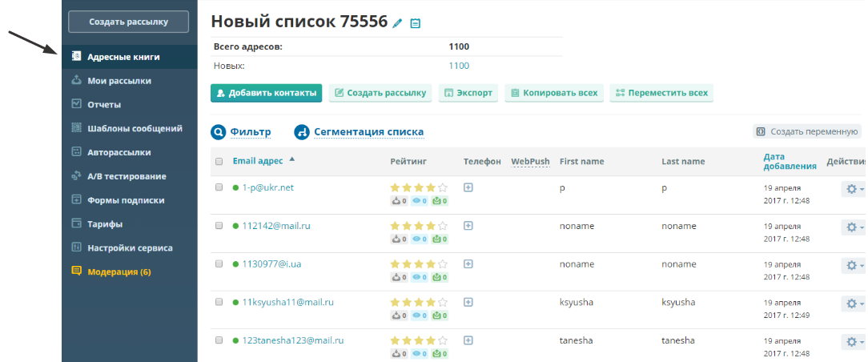Image resolution: width=868 pixels, height=362 pixels.
Task: Click Last name cell 'tanesha'
Action: click(x=678, y=340)
